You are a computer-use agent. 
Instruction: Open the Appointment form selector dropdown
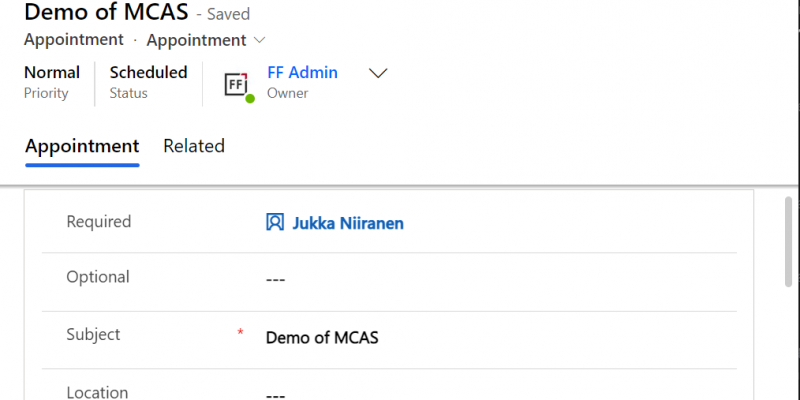pos(260,41)
